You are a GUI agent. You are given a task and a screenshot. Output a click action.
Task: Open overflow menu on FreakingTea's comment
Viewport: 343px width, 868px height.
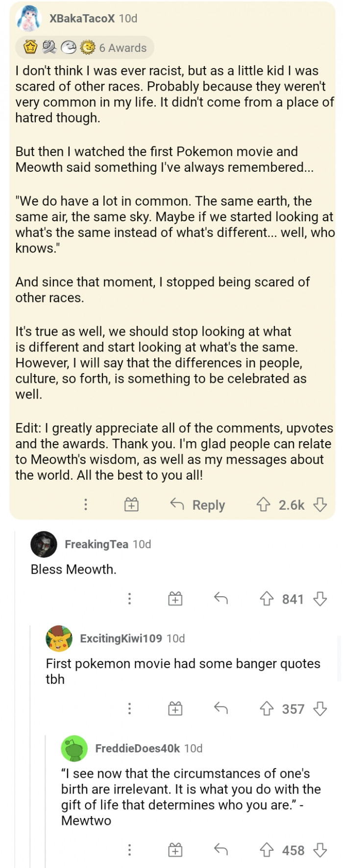point(129,599)
